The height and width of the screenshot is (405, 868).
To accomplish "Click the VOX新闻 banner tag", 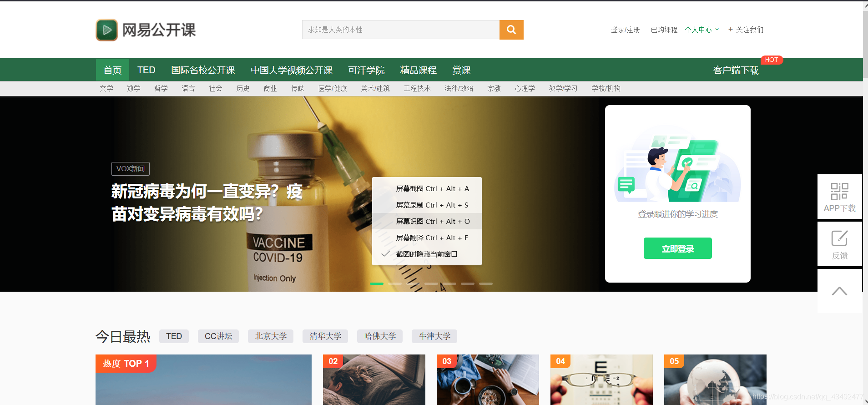I will point(131,169).
